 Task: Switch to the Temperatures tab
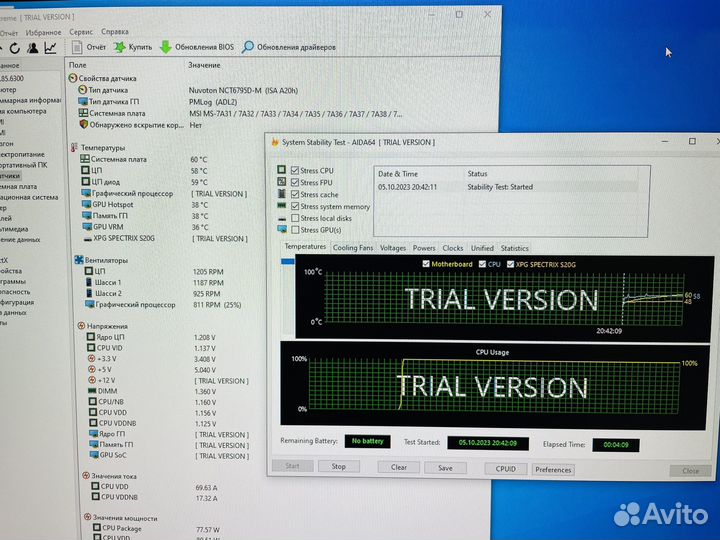pyautogui.click(x=305, y=247)
